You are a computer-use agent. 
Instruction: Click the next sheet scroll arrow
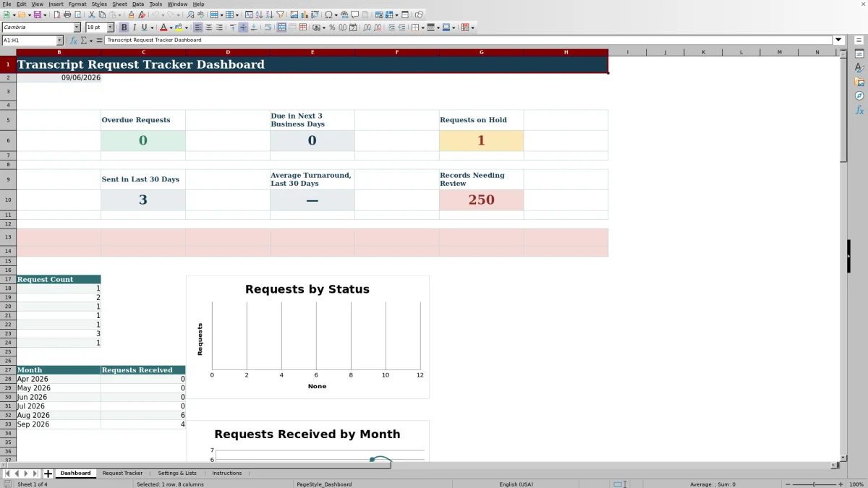coord(26,474)
